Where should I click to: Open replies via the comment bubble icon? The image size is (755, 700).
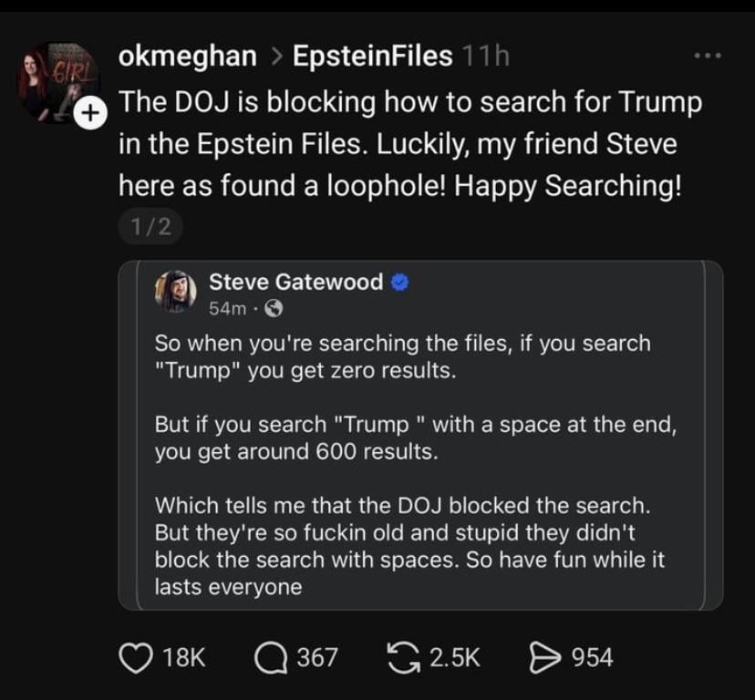[272, 657]
